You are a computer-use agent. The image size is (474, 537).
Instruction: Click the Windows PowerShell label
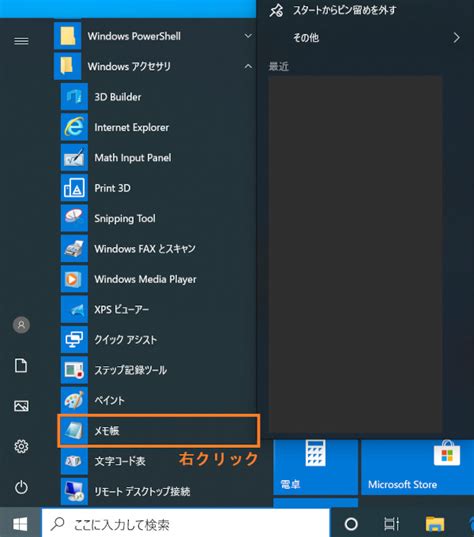click(134, 36)
